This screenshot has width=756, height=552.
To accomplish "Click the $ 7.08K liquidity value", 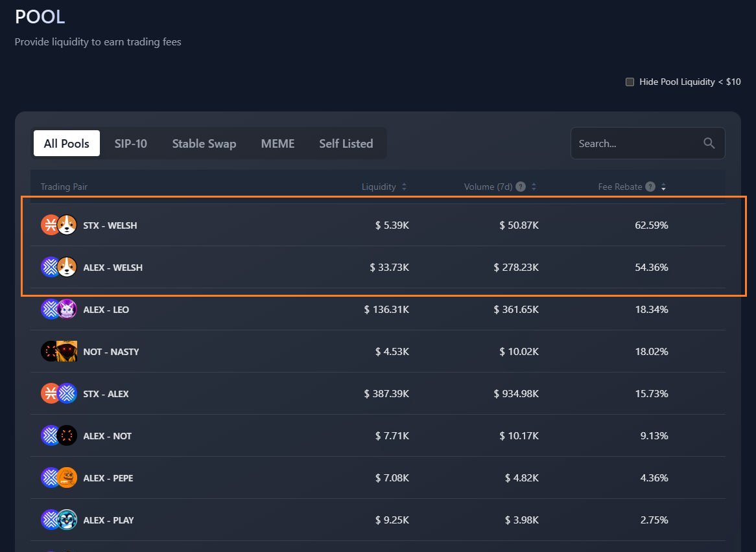I will (392, 478).
